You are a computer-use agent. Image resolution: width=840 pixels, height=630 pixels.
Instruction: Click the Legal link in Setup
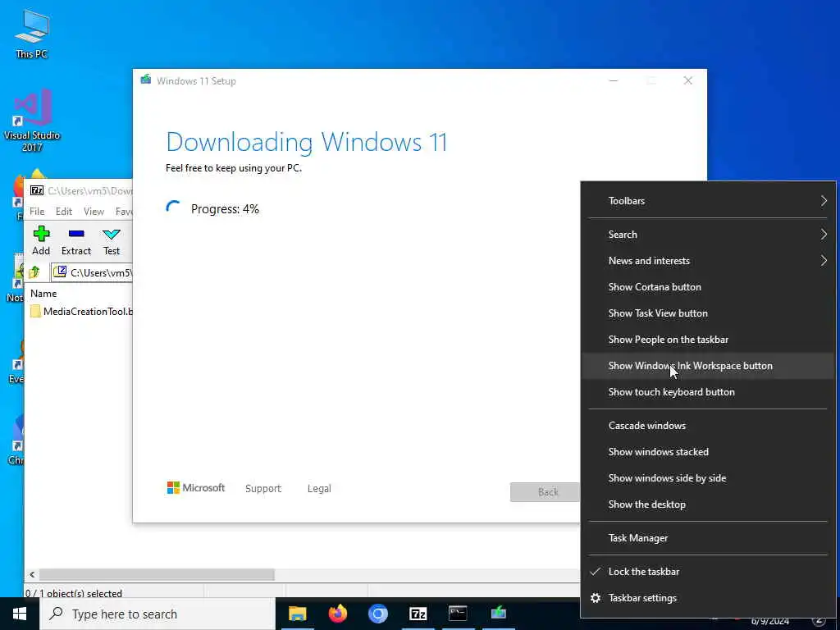319,489
